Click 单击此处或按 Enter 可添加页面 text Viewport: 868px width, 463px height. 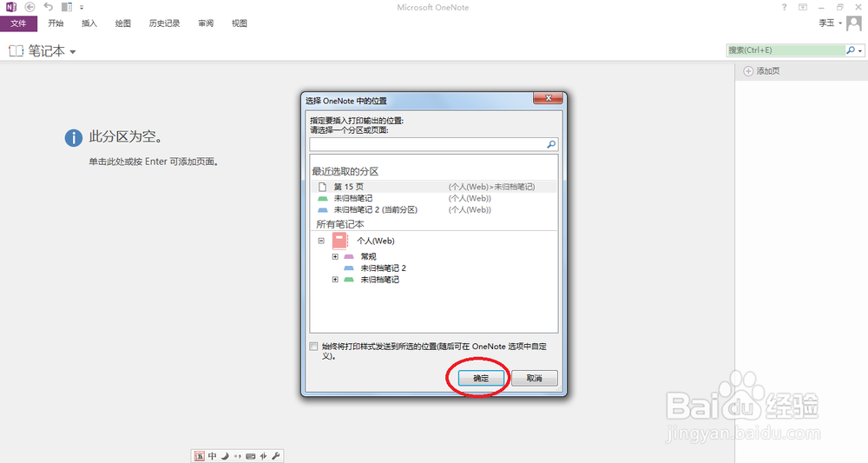pos(154,162)
